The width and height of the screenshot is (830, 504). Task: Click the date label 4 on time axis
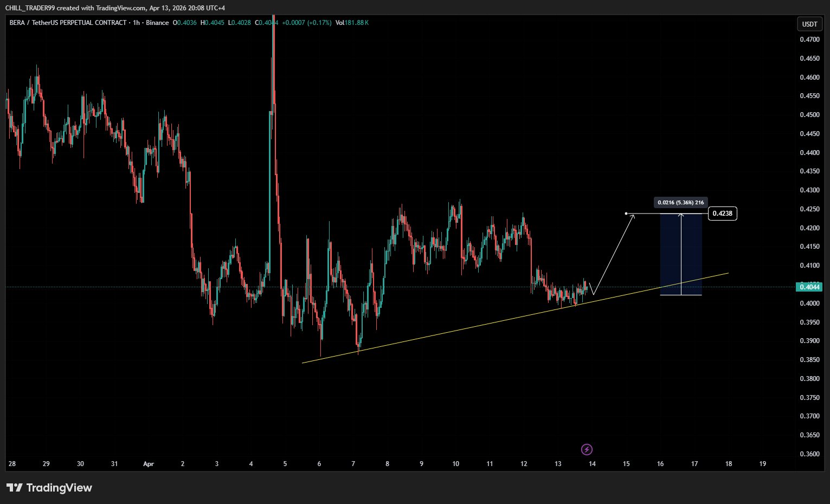click(251, 464)
